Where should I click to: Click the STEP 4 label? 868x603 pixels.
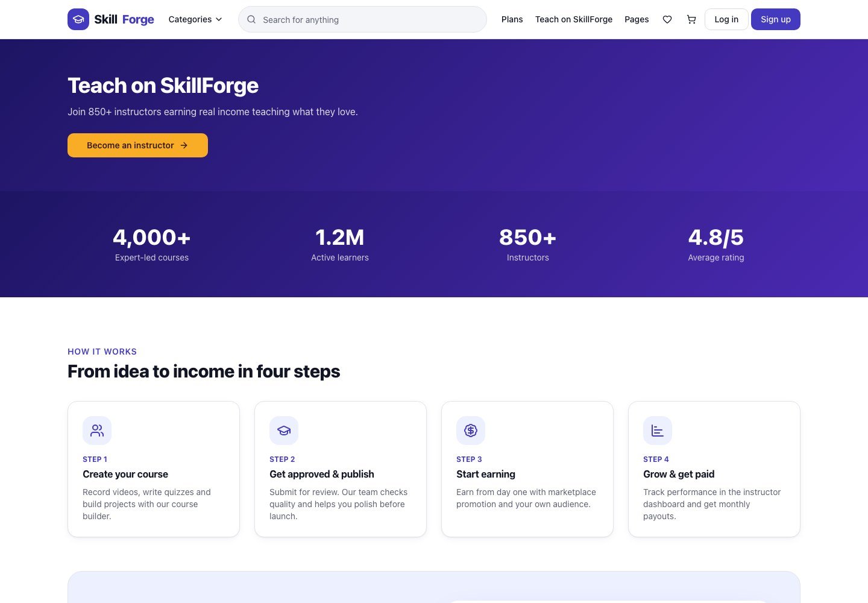coord(656,459)
